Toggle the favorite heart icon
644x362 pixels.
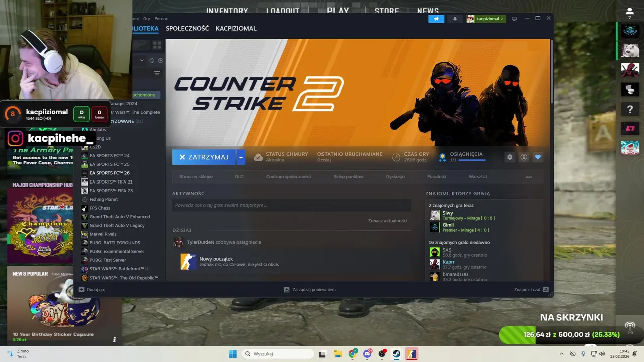(538, 157)
